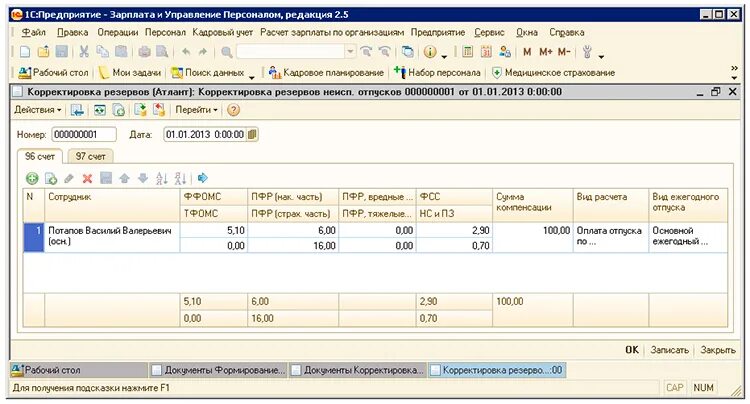Click the tools wrench settings icon
This screenshot has width=750, height=404.
[x=587, y=52]
